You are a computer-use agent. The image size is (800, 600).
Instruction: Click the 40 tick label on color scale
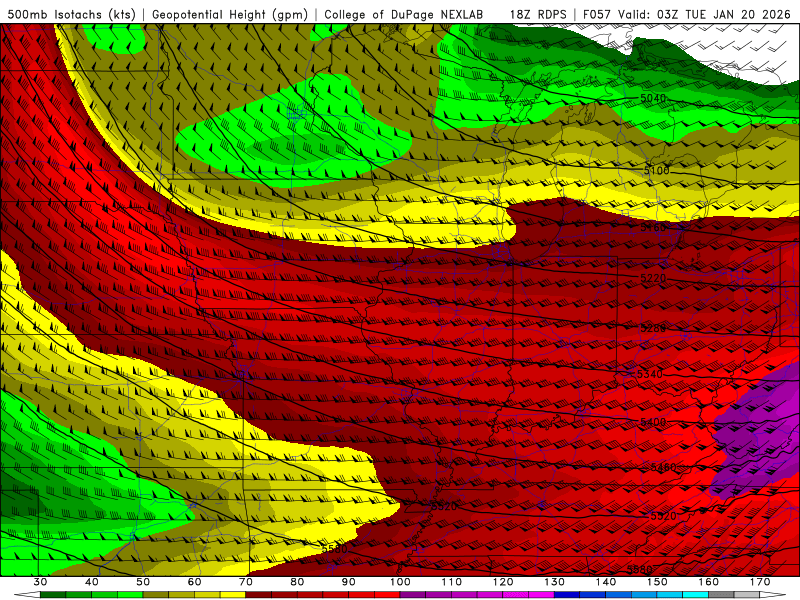pos(92,582)
